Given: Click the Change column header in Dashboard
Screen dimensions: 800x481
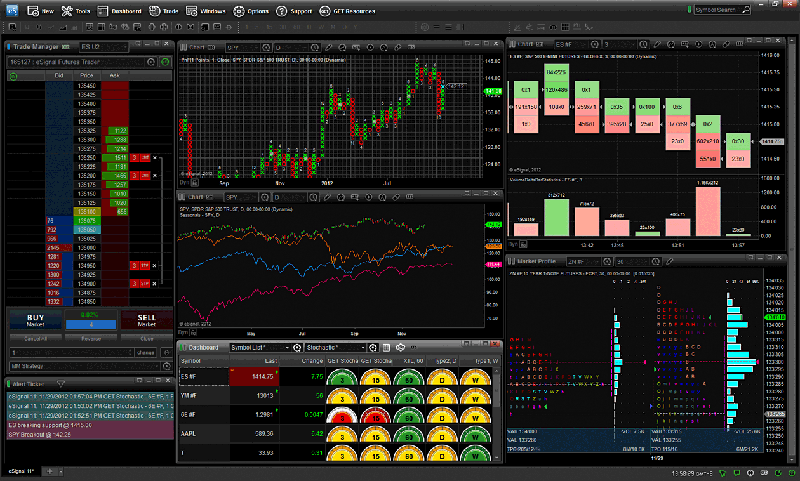Looking at the screenshot, I should pyautogui.click(x=302, y=361).
